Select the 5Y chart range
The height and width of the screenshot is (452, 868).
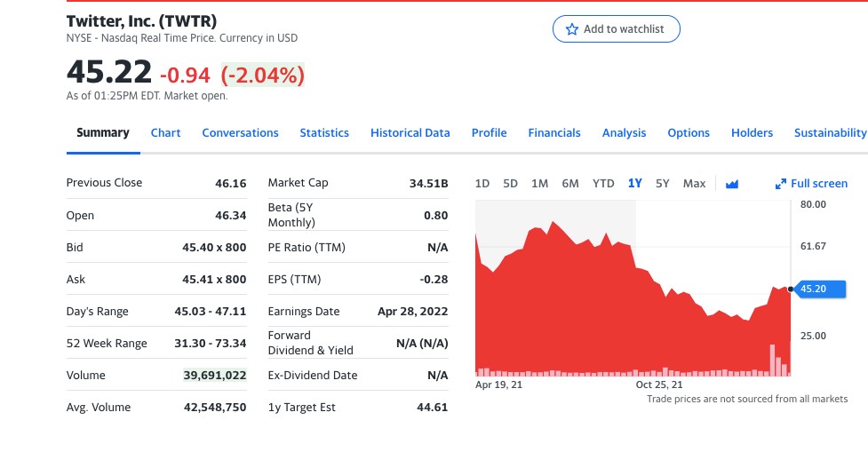pyautogui.click(x=662, y=184)
